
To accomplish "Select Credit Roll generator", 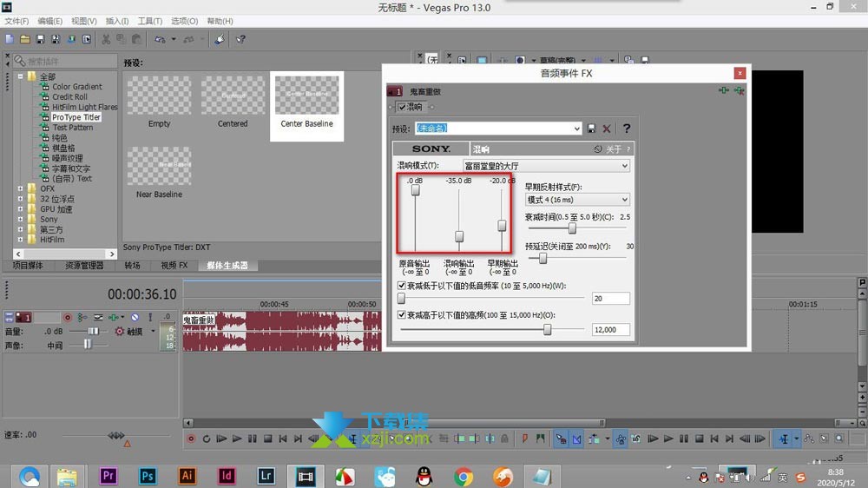I will pos(69,97).
